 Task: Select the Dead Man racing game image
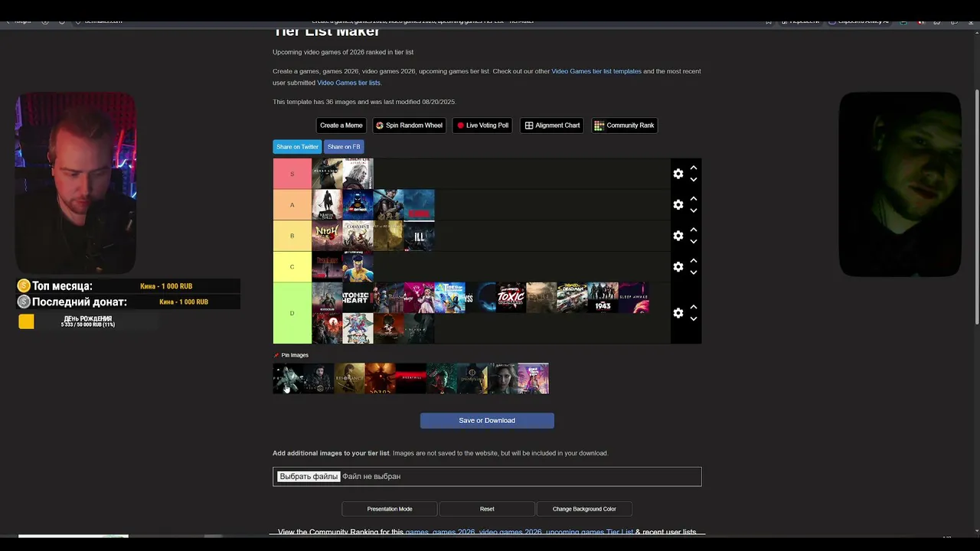click(x=572, y=298)
